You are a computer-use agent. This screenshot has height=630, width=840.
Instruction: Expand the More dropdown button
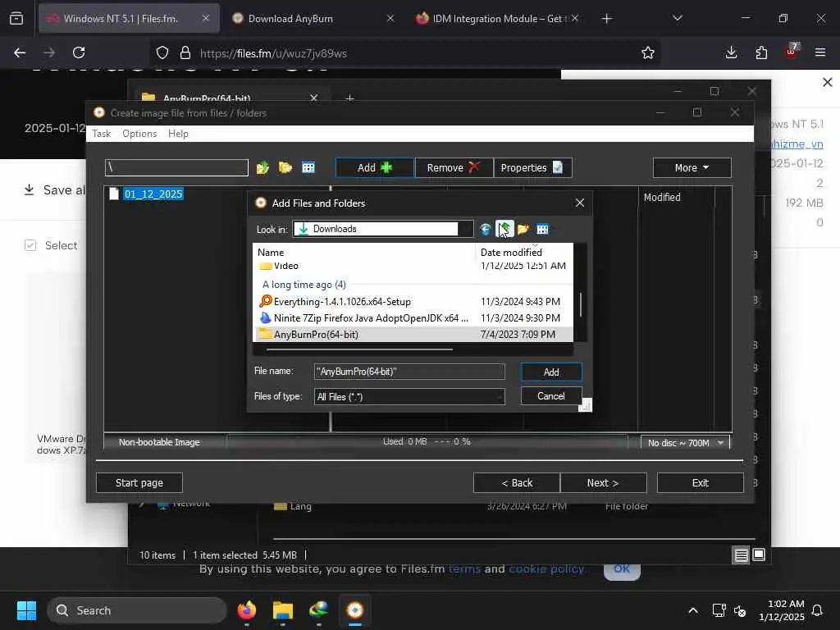[x=692, y=167]
